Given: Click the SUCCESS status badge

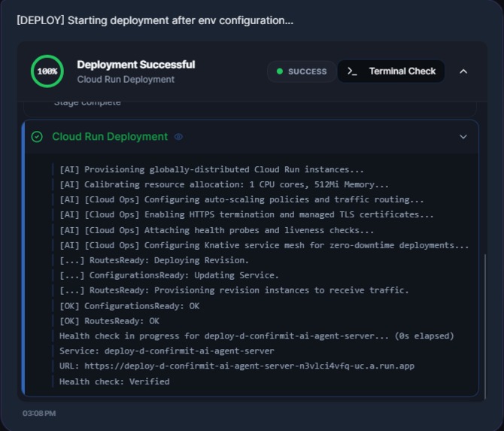Looking at the screenshot, I should tap(302, 71).
